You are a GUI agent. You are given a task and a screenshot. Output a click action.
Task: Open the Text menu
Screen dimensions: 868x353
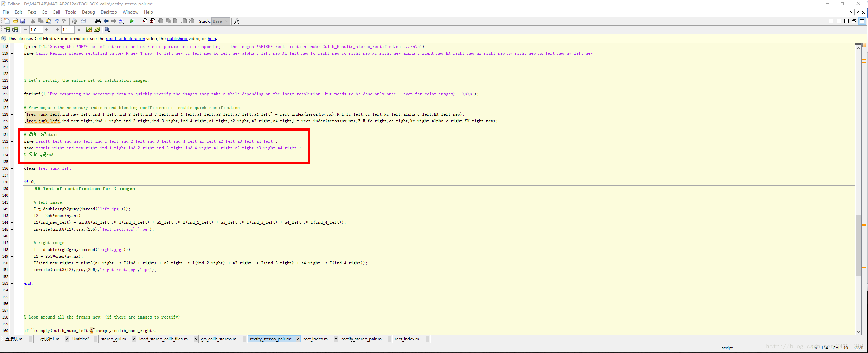(32, 12)
